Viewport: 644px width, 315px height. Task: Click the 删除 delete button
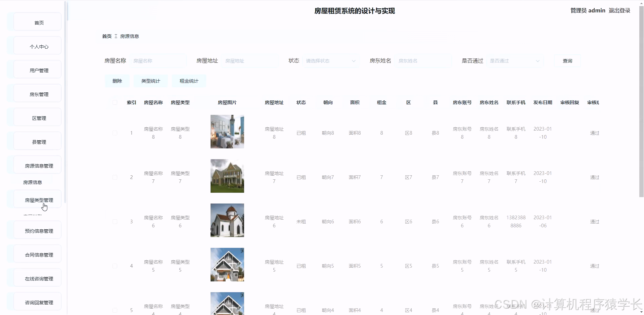[117, 81]
